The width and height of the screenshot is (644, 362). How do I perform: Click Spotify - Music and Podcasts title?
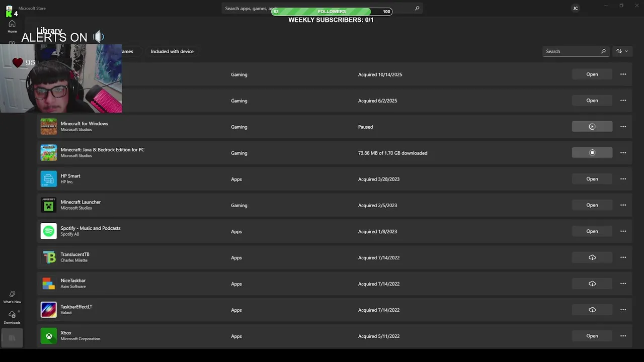pos(91,228)
